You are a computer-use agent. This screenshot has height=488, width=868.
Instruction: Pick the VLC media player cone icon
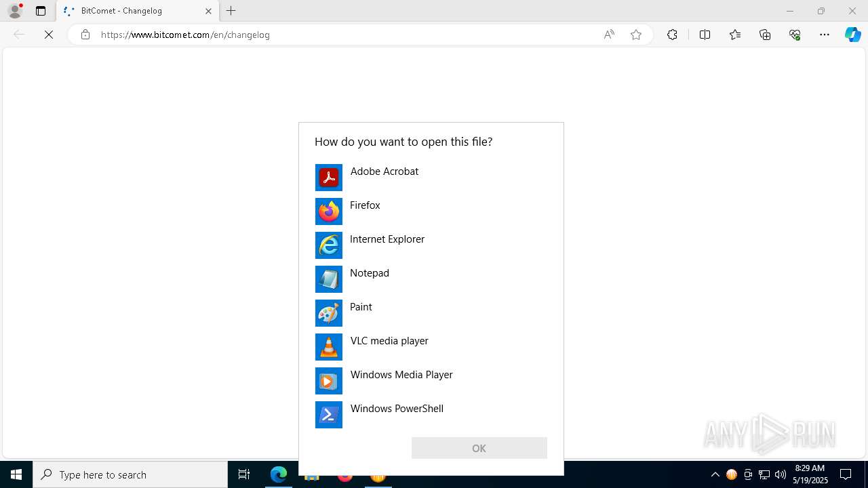[329, 347]
